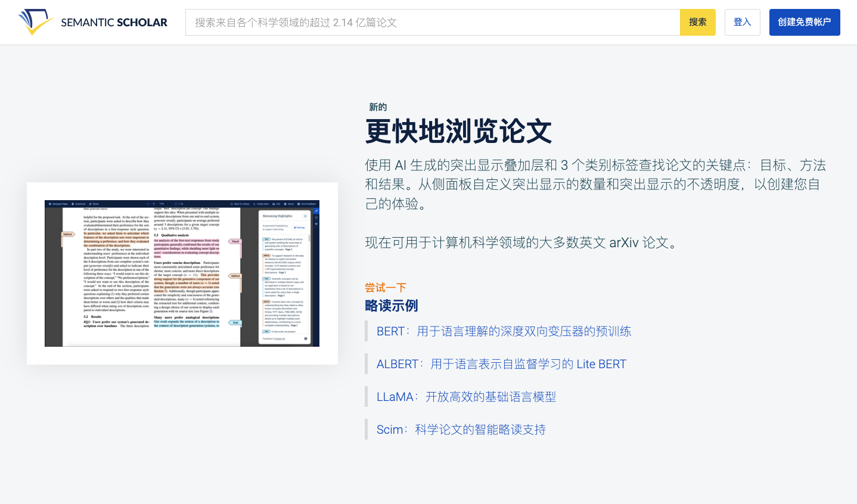Focus the paper search input field
Image resolution: width=857 pixels, height=504 pixels.
point(433,22)
